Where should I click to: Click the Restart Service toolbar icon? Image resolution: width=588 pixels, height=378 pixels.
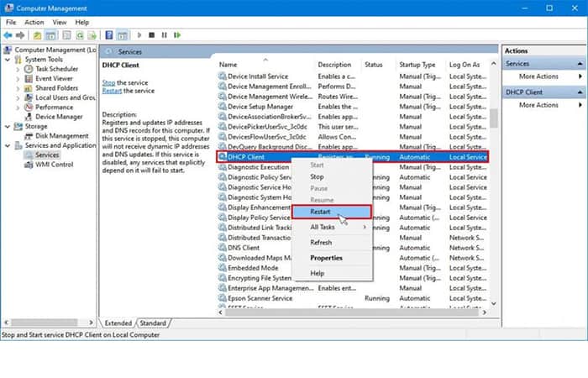(x=177, y=35)
